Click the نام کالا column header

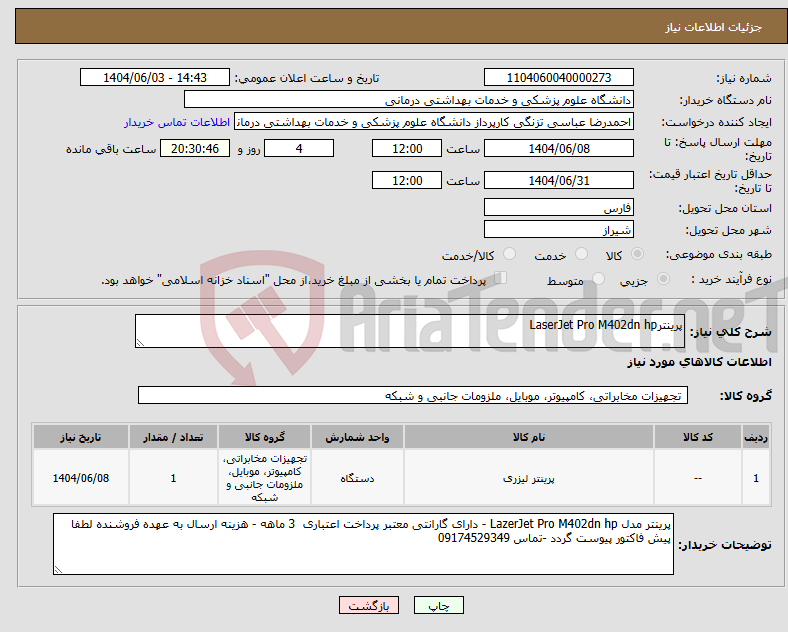[529, 437]
